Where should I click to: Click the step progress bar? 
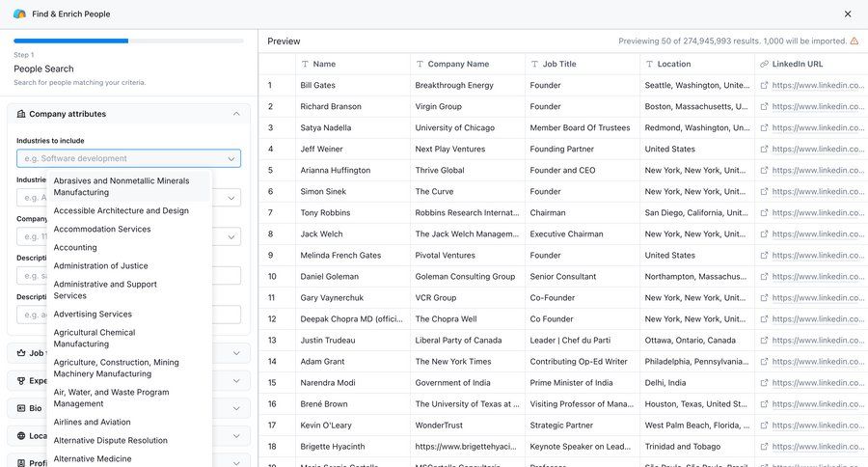coord(128,41)
